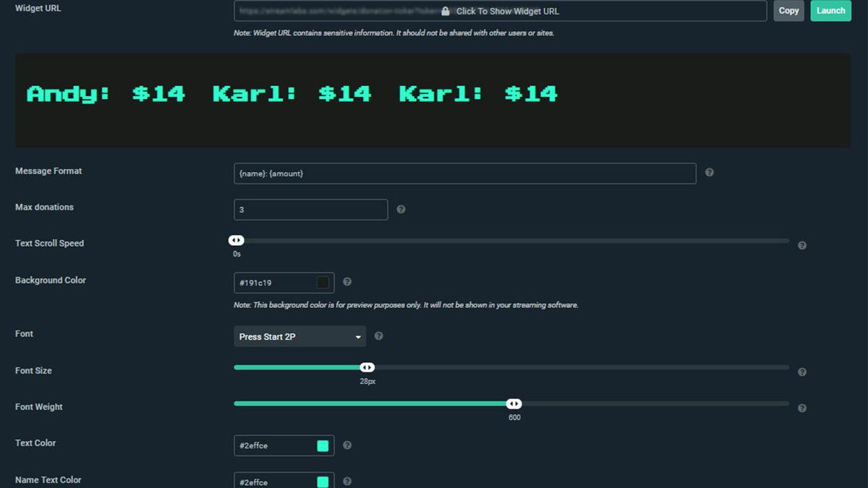Click the Widget URL label
The width and height of the screenshot is (868, 488).
[37, 8]
